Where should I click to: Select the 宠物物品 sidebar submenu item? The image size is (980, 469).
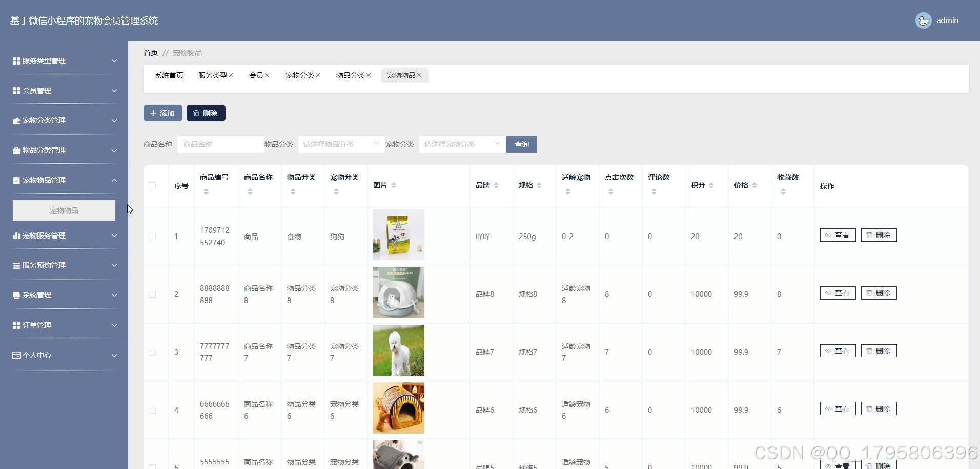point(64,210)
